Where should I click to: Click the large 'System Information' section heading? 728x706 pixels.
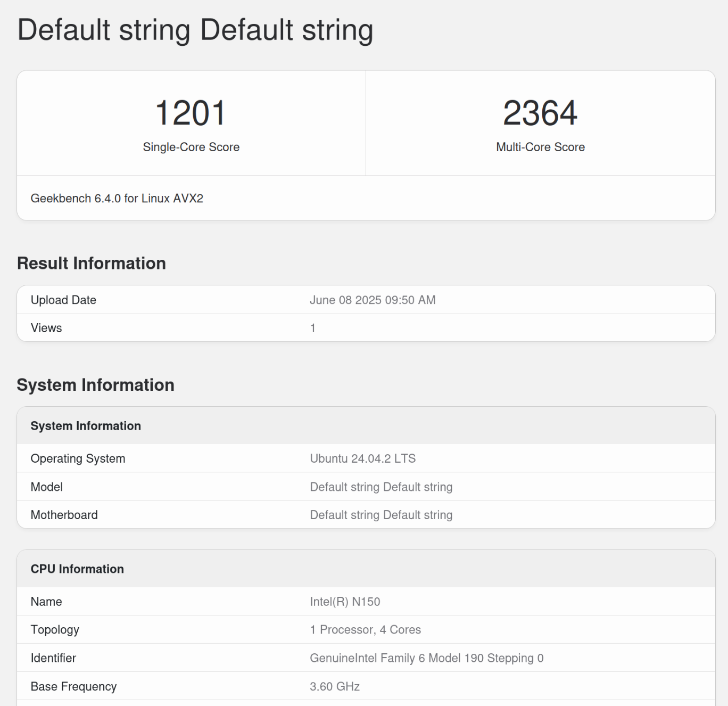[96, 385]
